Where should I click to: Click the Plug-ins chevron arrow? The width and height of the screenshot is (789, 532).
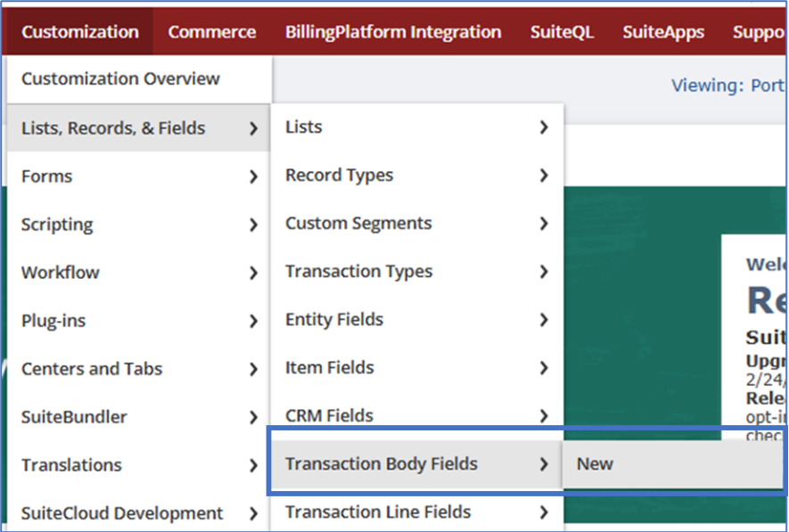(x=254, y=321)
